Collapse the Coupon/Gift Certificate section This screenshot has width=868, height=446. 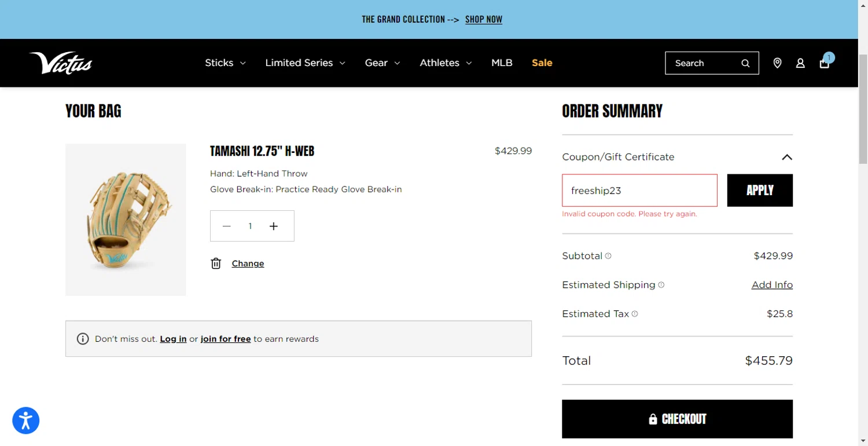click(786, 157)
